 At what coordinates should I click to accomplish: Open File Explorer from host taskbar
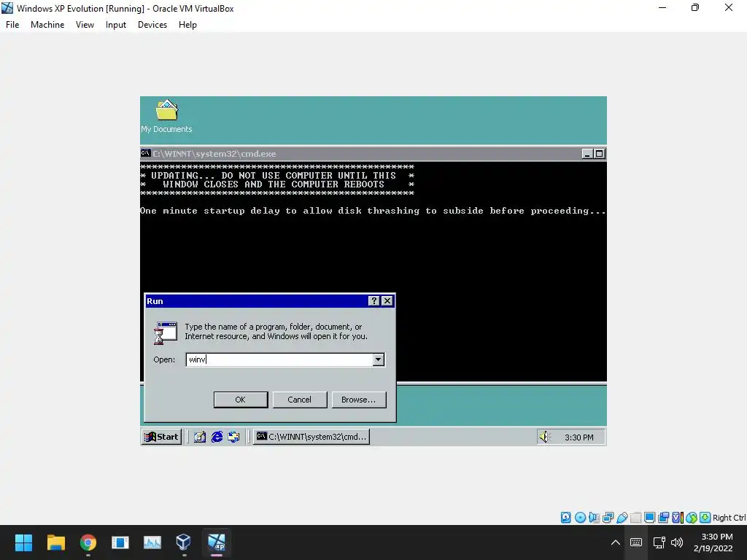tap(55, 542)
